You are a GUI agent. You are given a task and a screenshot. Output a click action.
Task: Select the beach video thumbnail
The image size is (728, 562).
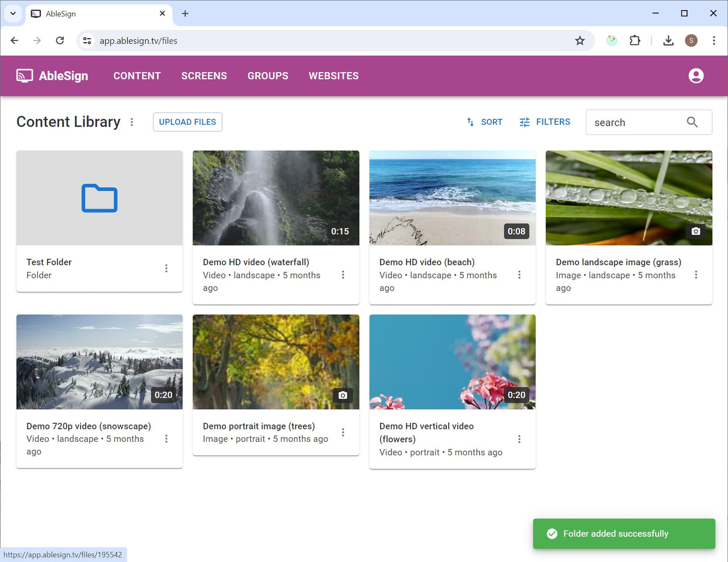click(452, 198)
